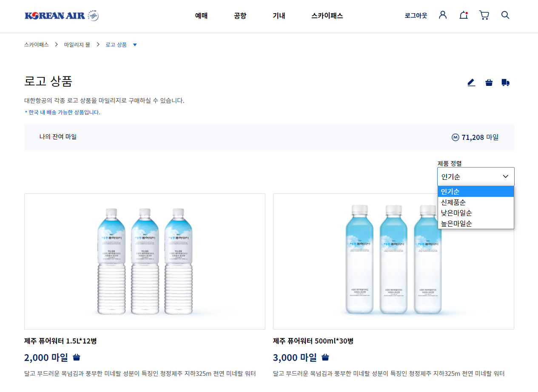The width and height of the screenshot is (538, 392).
Task: Click product title 제주 퓨어워터 1.5L*12병
Action: coord(60,341)
